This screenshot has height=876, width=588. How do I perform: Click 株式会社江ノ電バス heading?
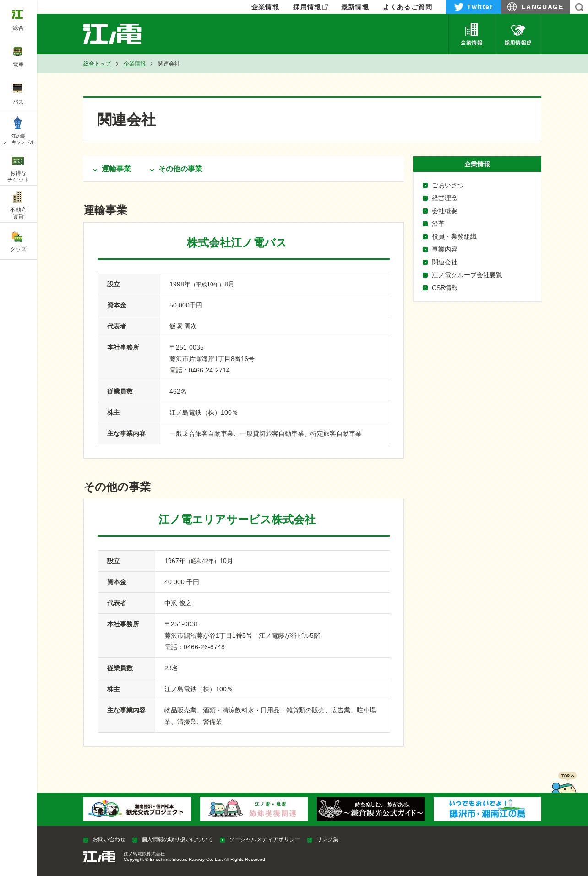236,243
